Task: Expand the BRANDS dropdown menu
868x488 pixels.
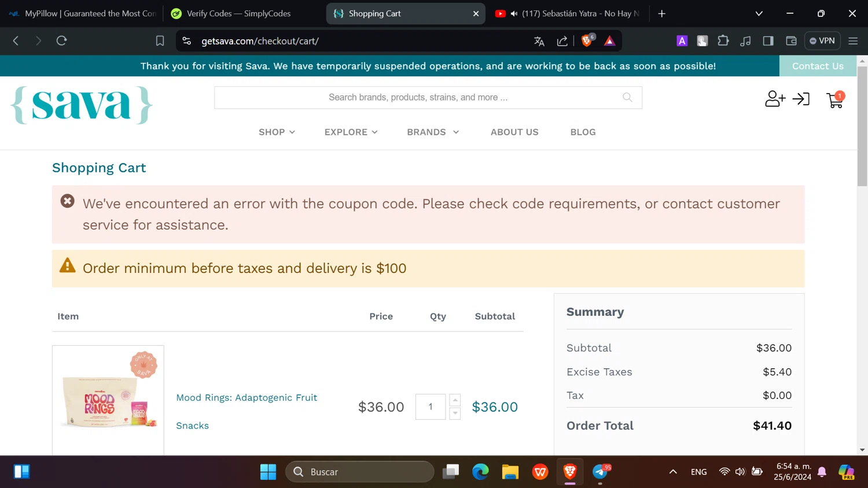Action: [x=433, y=132]
